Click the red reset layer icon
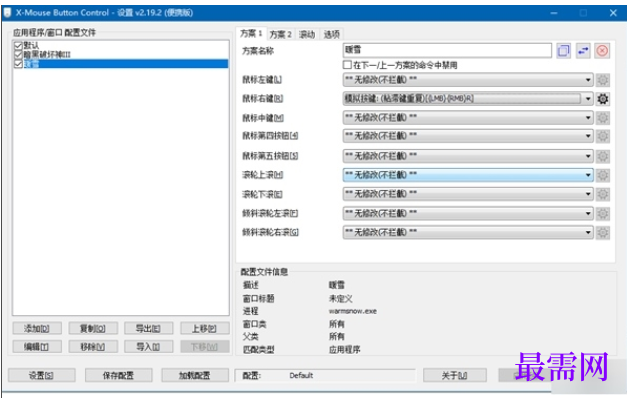 (x=602, y=51)
